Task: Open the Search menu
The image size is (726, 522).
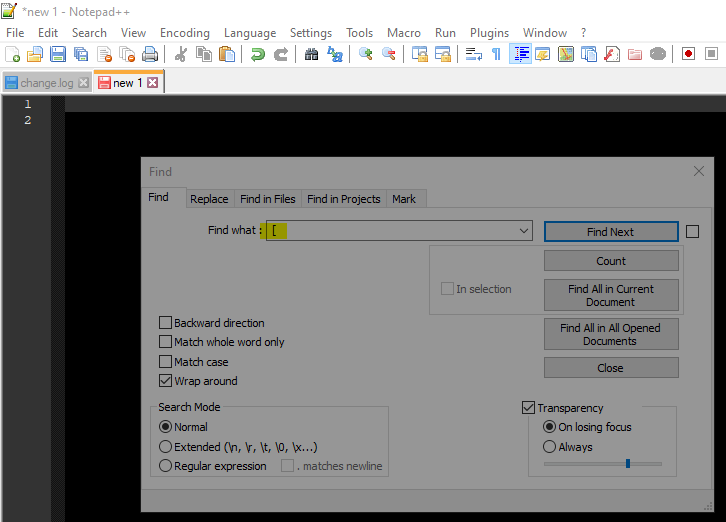Action: [89, 33]
